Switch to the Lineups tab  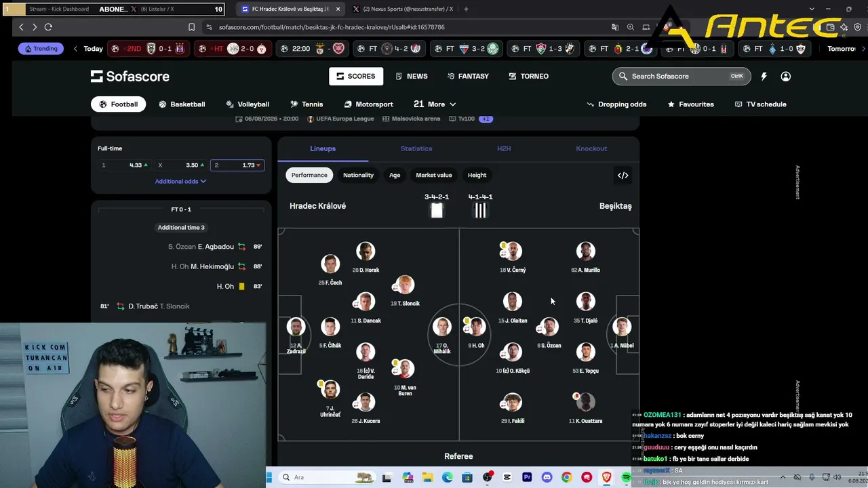coord(323,149)
